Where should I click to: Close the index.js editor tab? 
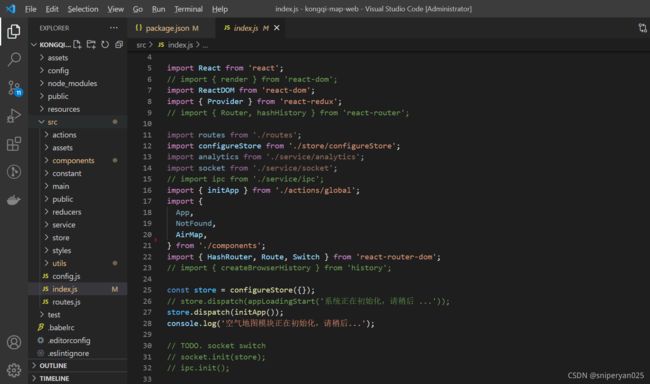click(276, 28)
